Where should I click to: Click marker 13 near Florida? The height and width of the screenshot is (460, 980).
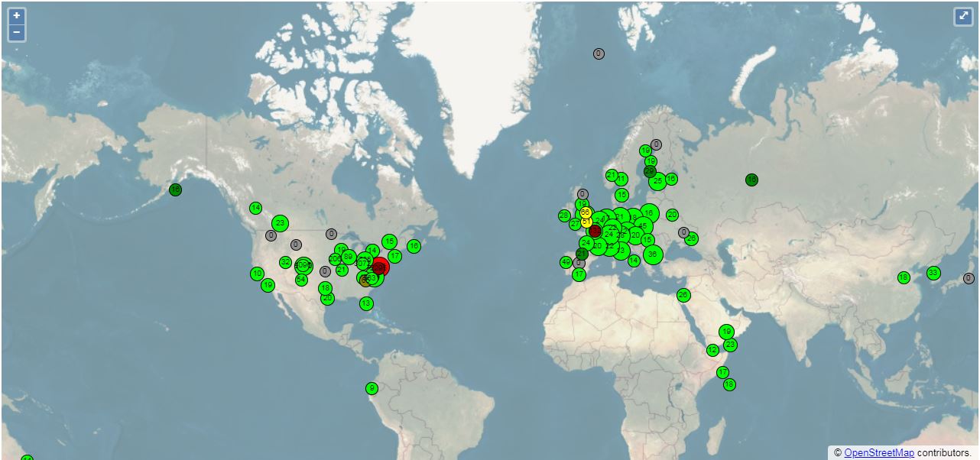tap(366, 303)
